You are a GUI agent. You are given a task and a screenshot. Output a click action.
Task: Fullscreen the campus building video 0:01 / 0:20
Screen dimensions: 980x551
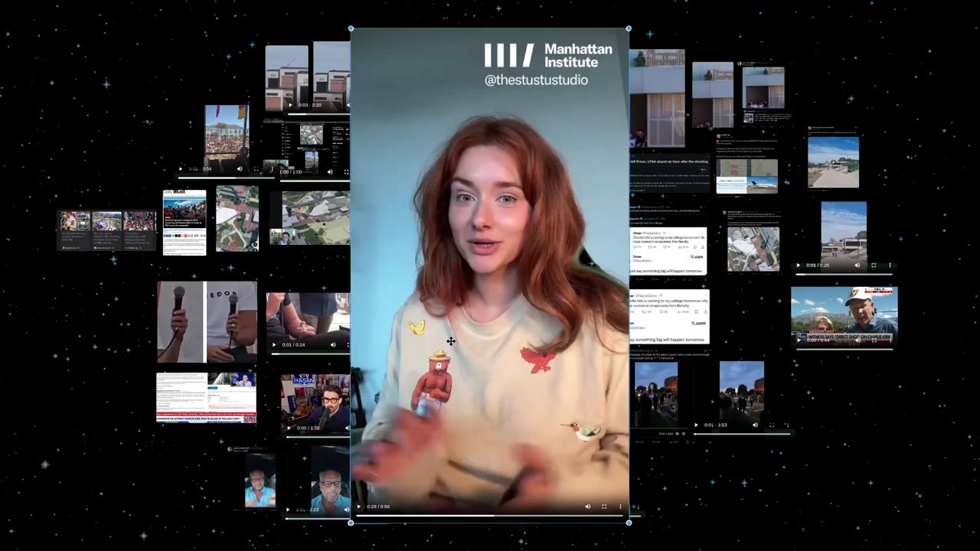click(874, 266)
